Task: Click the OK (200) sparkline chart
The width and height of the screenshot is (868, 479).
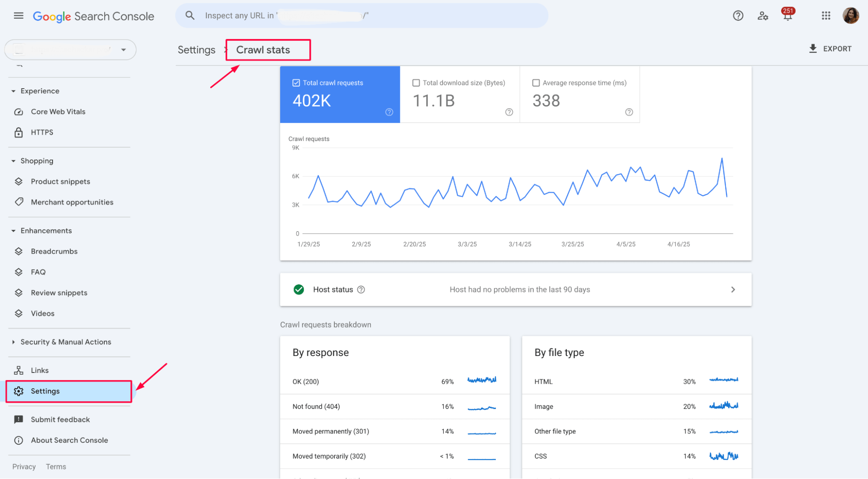Action: tap(482, 380)
